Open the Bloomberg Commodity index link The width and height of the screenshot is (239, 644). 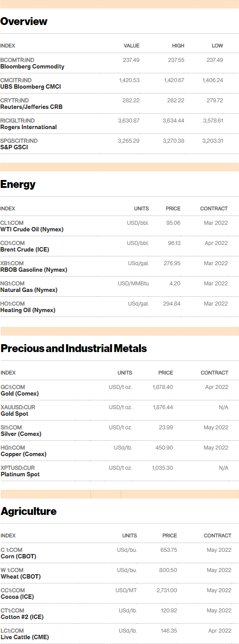pos(32,67)
